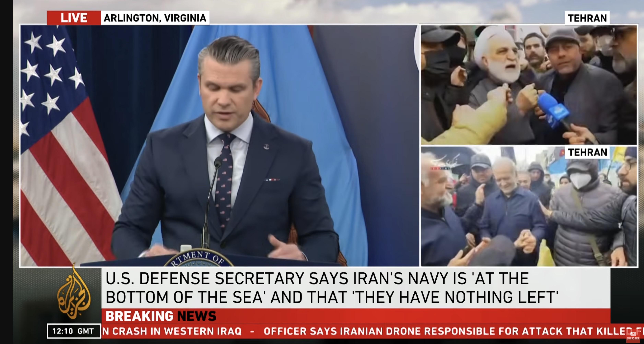
Task: Click the upper TEHRAN location label
Action: pos(587,18)
